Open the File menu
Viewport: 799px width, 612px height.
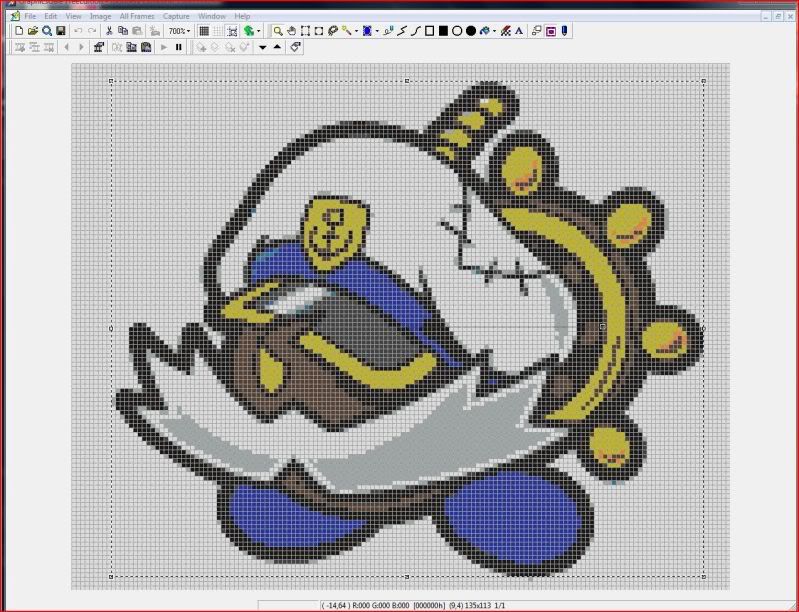(30, 16)
